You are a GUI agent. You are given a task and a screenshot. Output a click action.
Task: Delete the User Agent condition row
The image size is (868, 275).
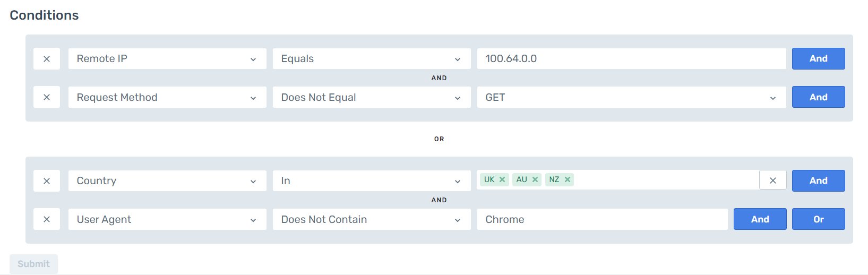click(47, 219)
